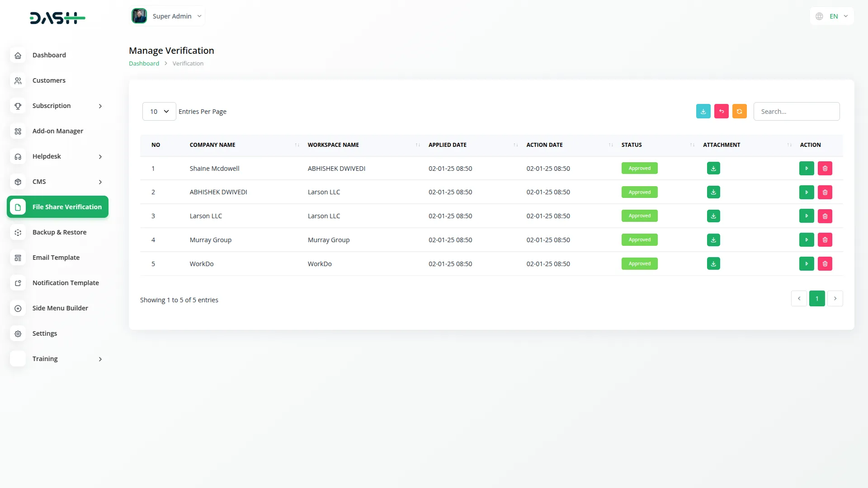This screenshot has height=488, width=868.
Task: Open the Super Admin profile dropdown
Action: pyautogui.click(x=167, y=16)
